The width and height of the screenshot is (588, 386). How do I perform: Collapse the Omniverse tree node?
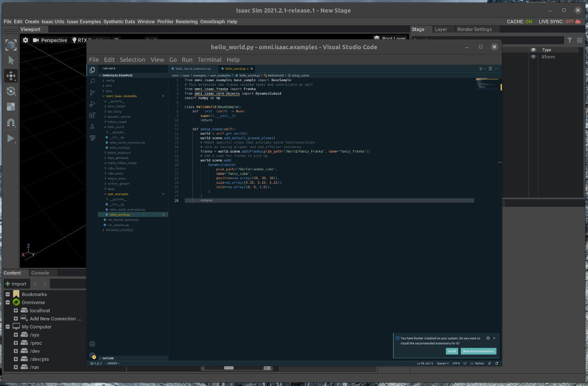click(8, 302)
